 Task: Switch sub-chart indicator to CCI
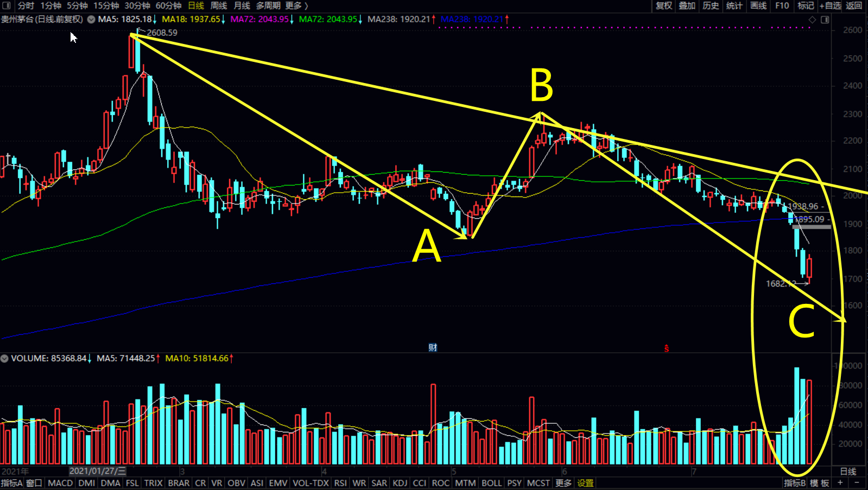420,483
